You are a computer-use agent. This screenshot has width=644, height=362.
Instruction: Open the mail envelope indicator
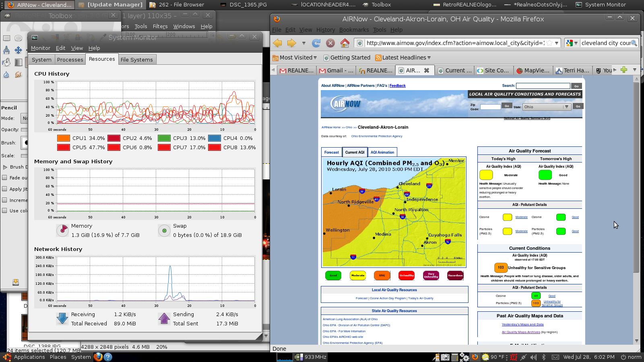555,357
